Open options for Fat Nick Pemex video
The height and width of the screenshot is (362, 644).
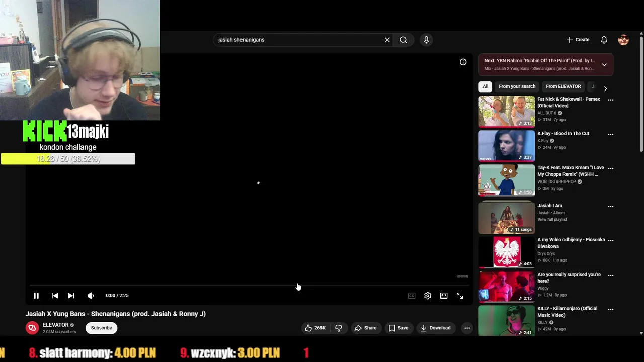(611, 100)
